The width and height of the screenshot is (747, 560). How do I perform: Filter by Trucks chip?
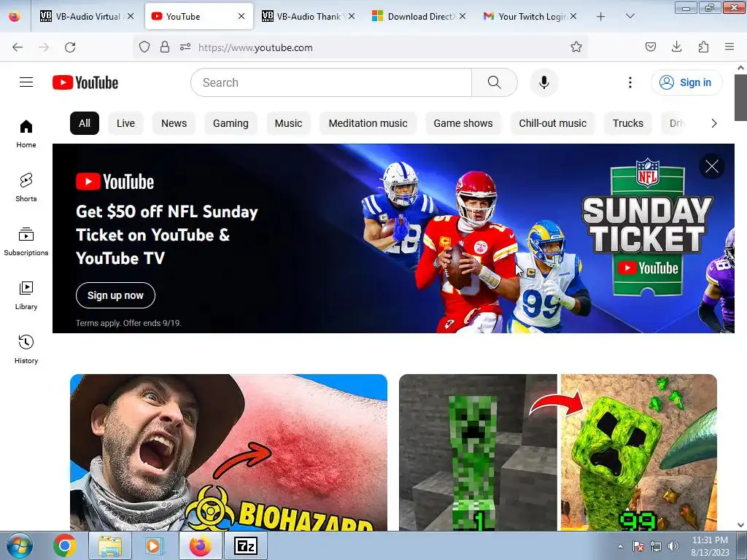click(x=628, y=123)
